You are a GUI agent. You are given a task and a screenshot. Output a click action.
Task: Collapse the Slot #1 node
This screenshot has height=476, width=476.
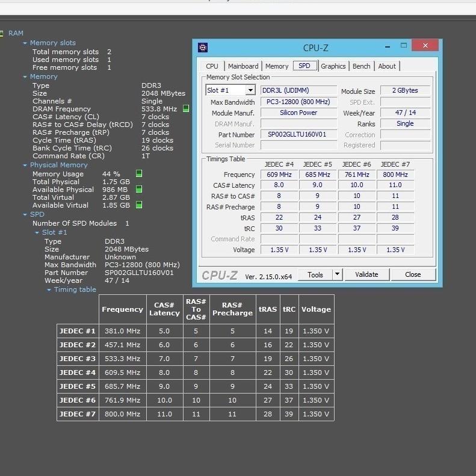click(x=37, y=233)
